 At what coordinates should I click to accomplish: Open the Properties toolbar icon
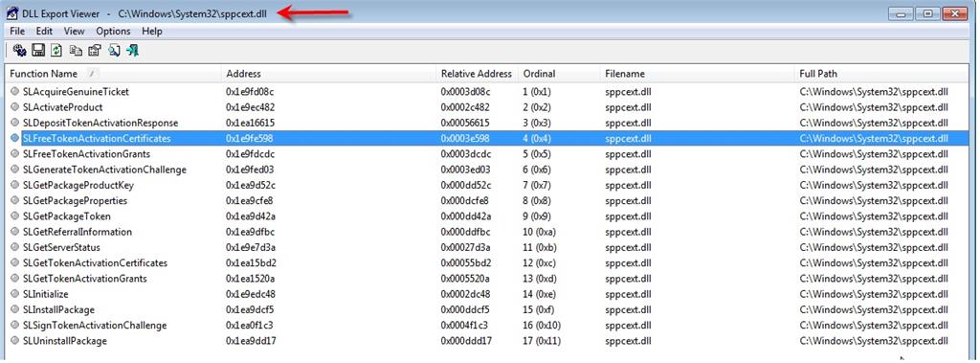pos(95,50)
